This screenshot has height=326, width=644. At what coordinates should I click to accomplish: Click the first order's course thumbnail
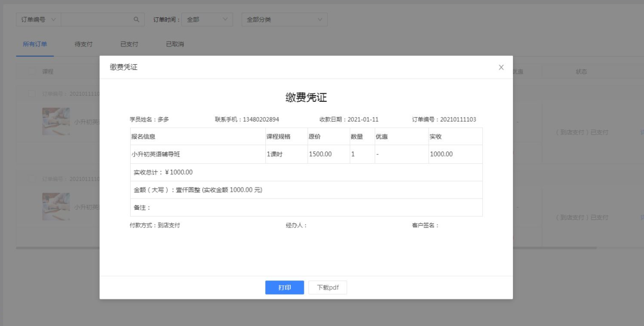56,121
